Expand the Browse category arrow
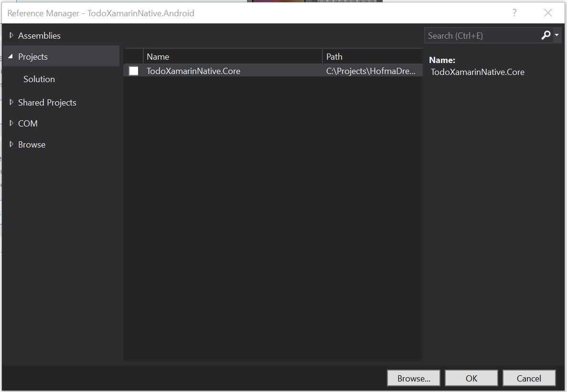The height and width of the screenshot is (392, 567). (11, 144)
